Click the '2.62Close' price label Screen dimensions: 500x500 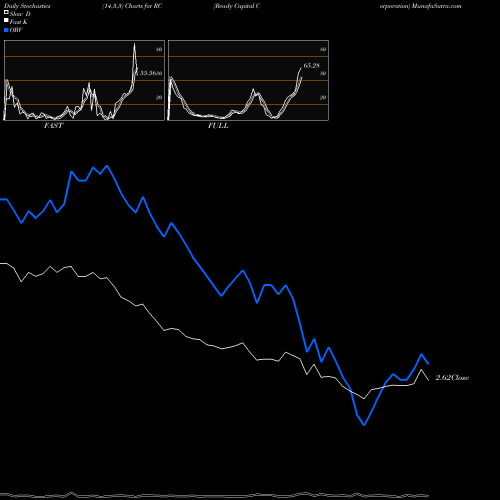pyautogui.click(x=452, y=378)
